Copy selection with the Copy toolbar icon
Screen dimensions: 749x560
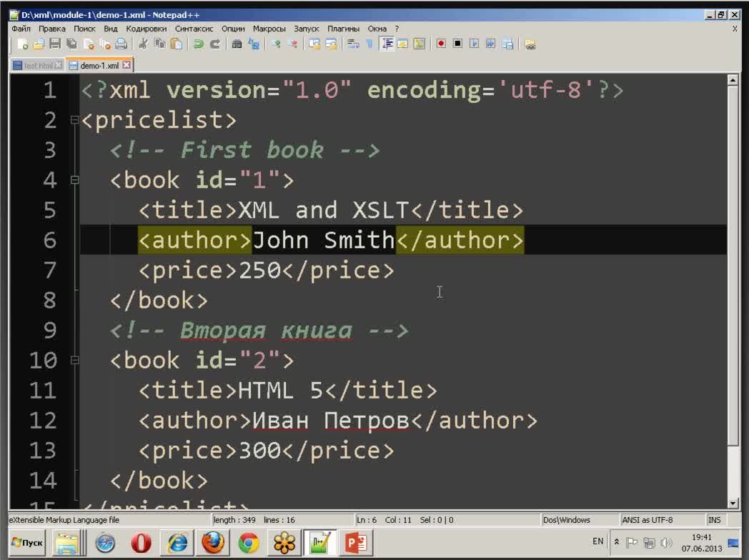tap(160, 44)
